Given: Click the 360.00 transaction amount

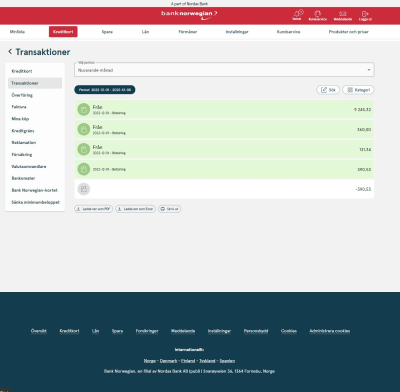Looking at the screenshot, I should point(364,130).
